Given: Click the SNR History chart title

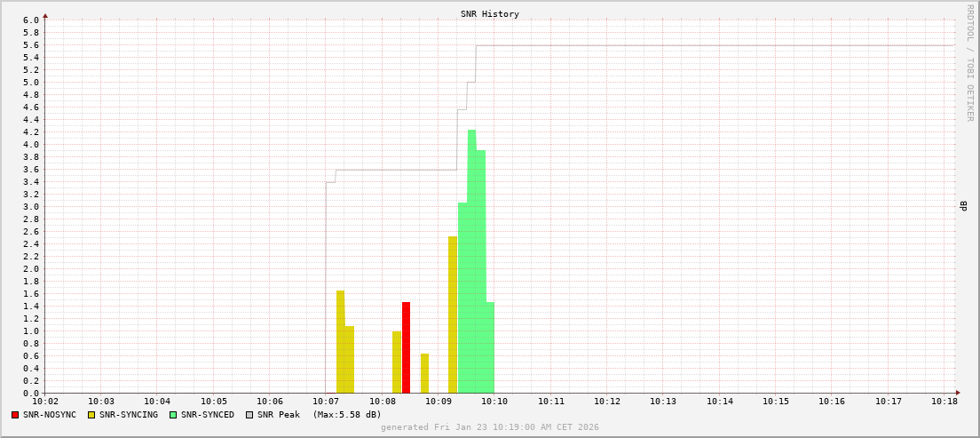Looking at the screenshot, I should (490, 14).
